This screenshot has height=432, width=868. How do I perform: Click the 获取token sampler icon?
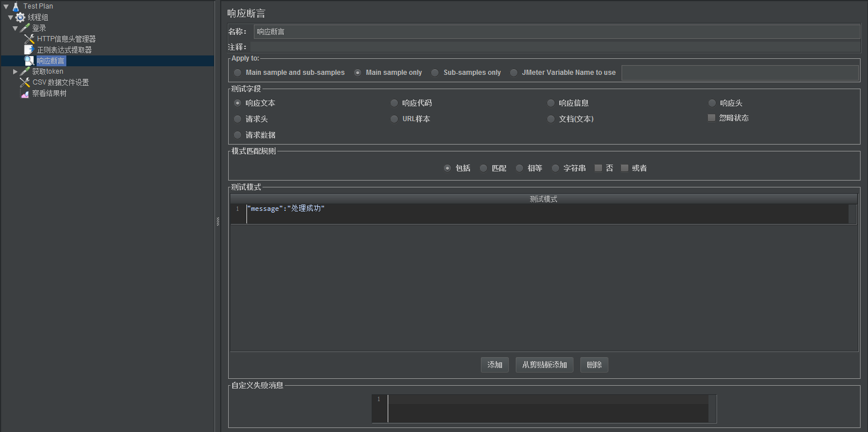tap(25, 71)
